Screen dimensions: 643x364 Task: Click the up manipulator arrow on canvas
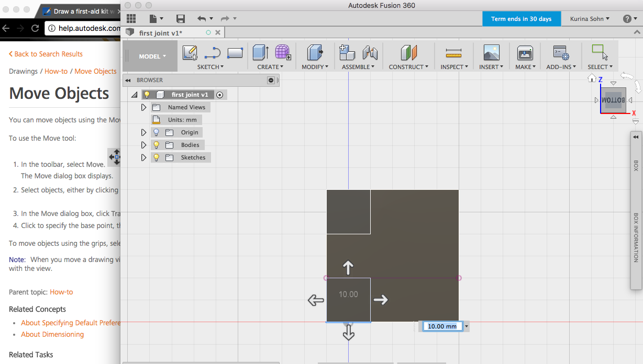click(348, 268)
